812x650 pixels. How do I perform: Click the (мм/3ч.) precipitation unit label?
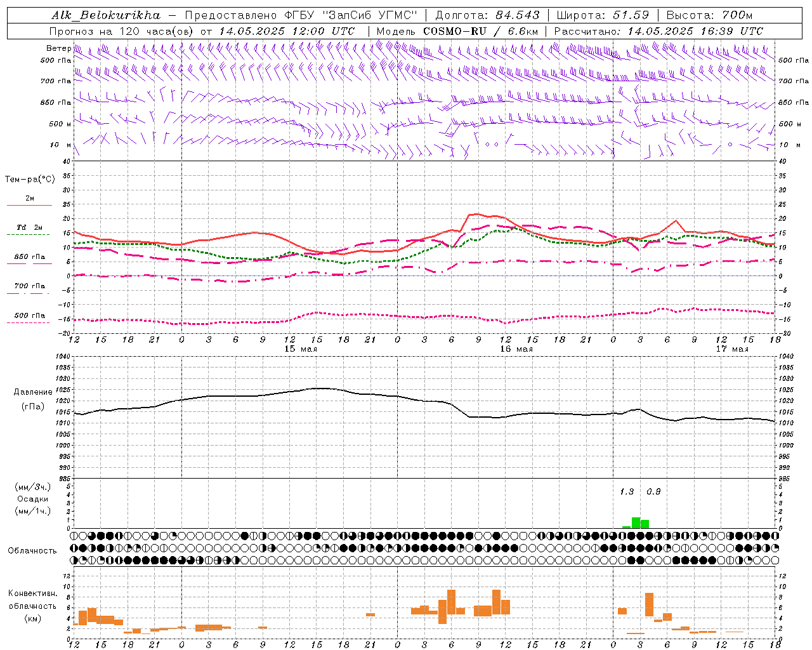pos(33,487)
